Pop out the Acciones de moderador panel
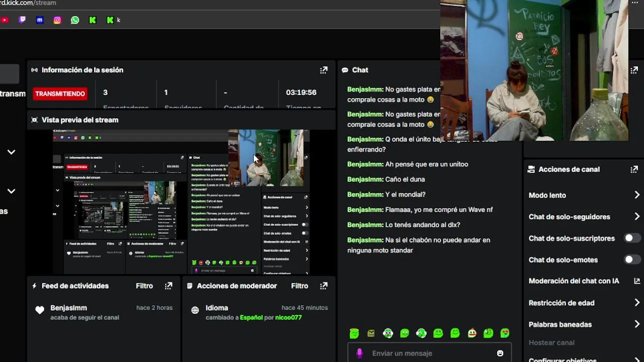Image resolution: width=644 pixels, height=362 pixels. 324,286
